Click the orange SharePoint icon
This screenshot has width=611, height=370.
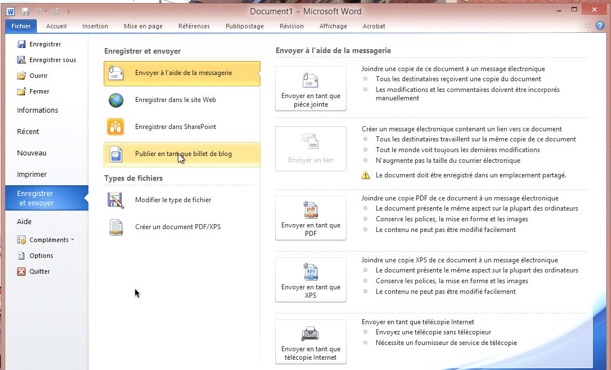(x=116, y=127)
